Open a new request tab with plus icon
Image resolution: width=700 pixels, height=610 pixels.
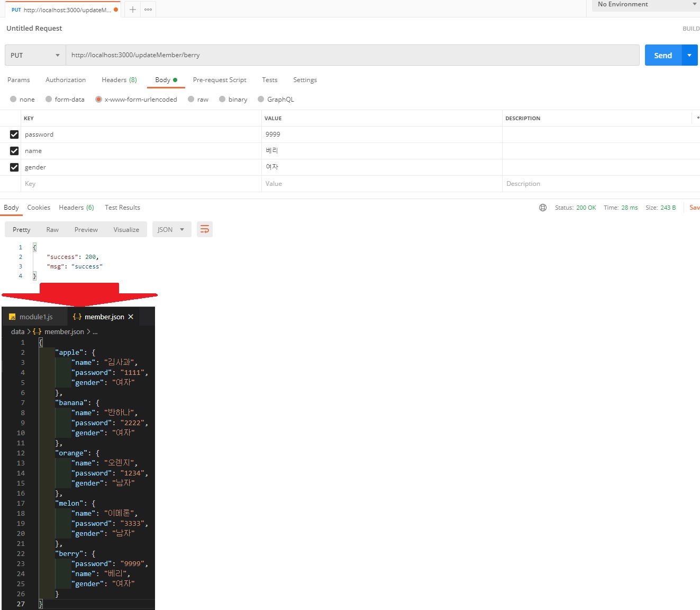133,10
